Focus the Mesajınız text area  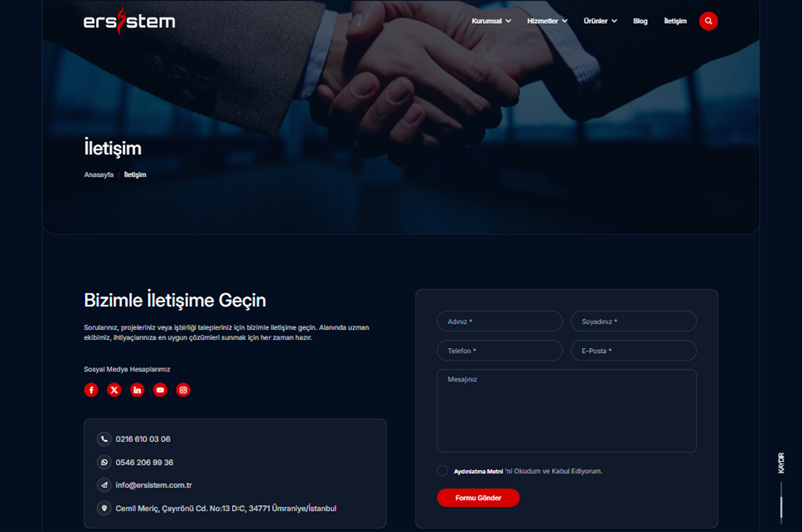[566, 410]
